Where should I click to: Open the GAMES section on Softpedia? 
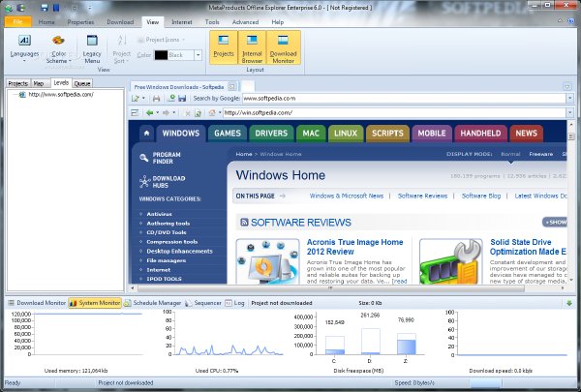[228, 134]
